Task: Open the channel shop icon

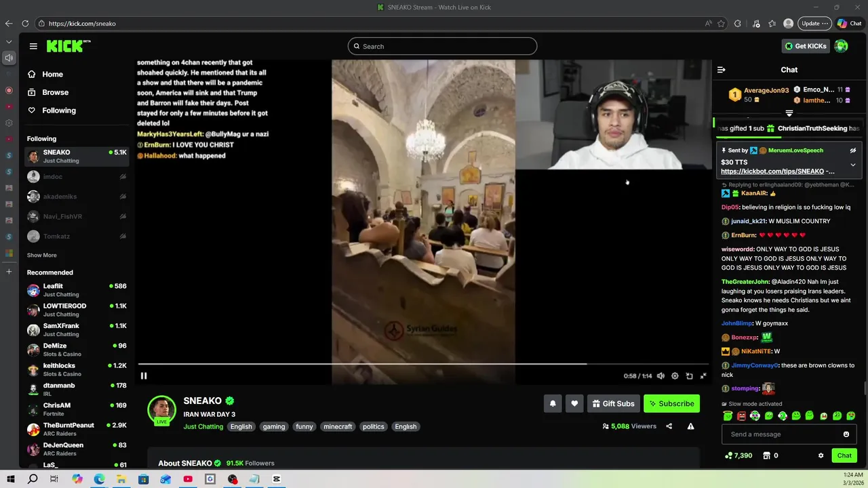Action: click(x=767, y=455)
